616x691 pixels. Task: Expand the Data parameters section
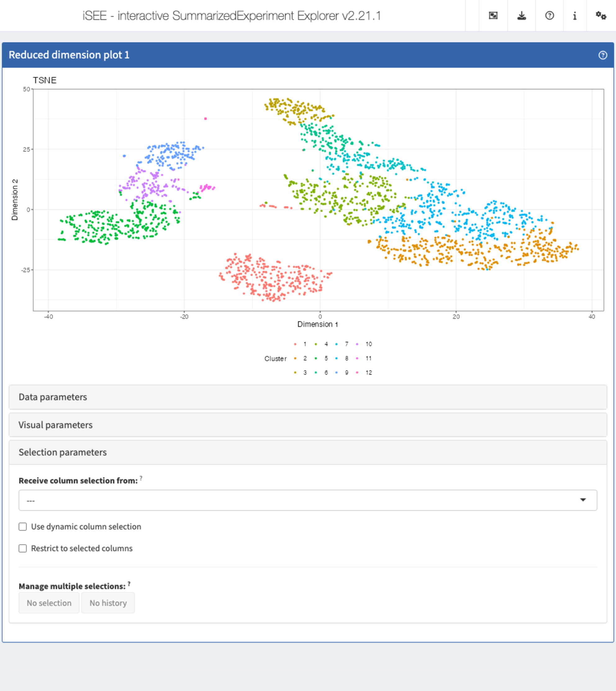click(x=308, y=397)
